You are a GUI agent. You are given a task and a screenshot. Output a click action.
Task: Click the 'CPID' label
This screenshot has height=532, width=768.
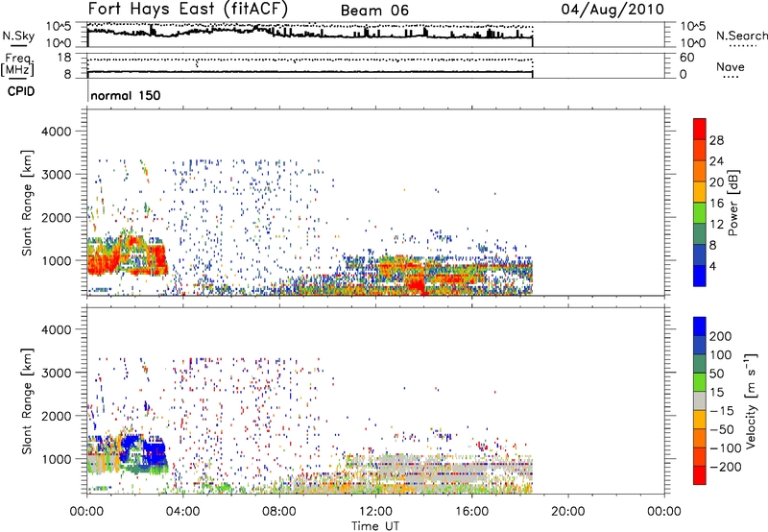[21, 91]
